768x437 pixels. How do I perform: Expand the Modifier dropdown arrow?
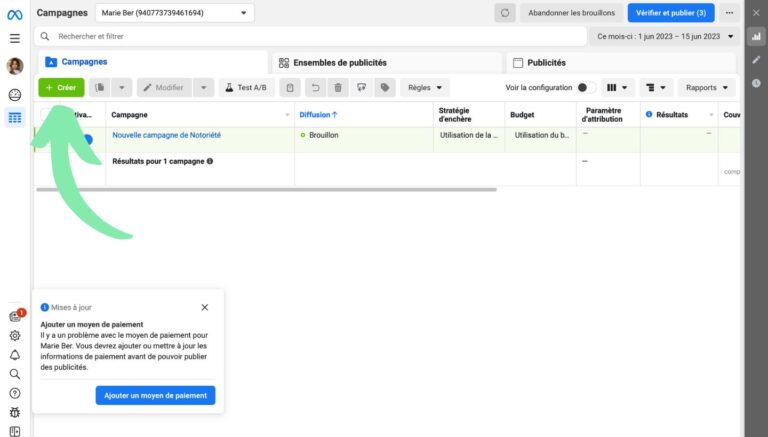click(x=204, y=88)
